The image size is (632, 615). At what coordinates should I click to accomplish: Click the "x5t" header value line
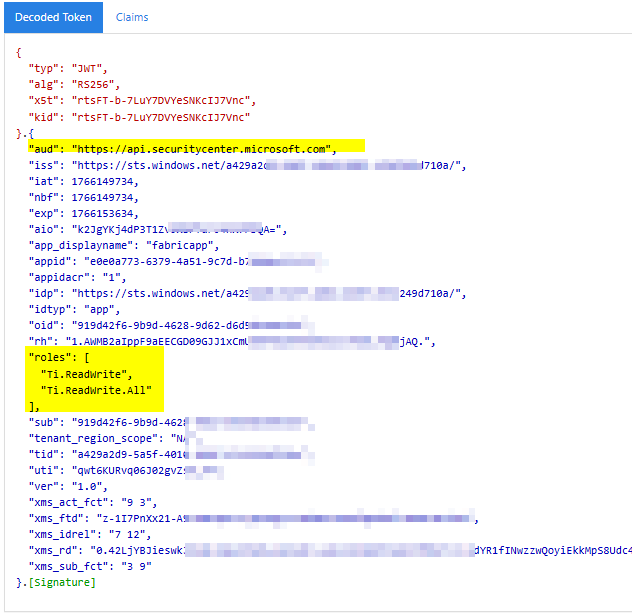click(x=142, y=101)
